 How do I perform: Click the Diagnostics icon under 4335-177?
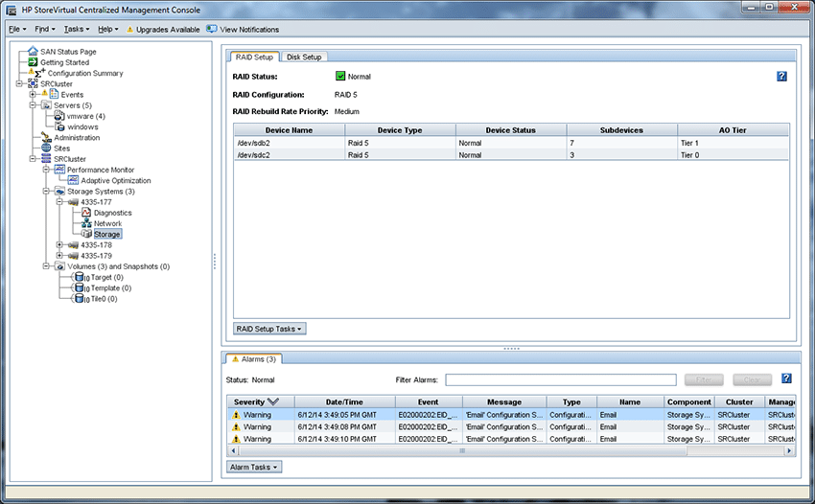tap(86, 213)
